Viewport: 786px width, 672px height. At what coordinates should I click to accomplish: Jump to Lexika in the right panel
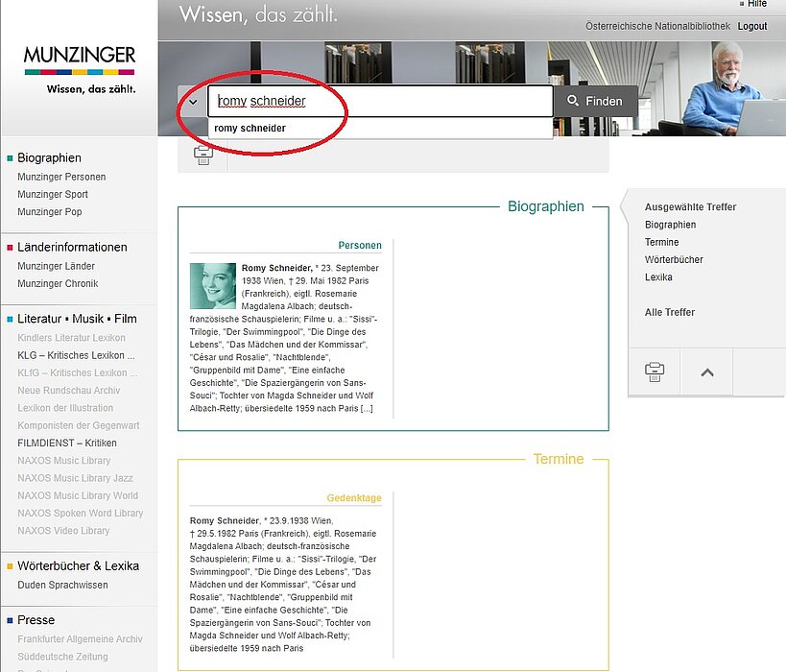coord(658,276)
